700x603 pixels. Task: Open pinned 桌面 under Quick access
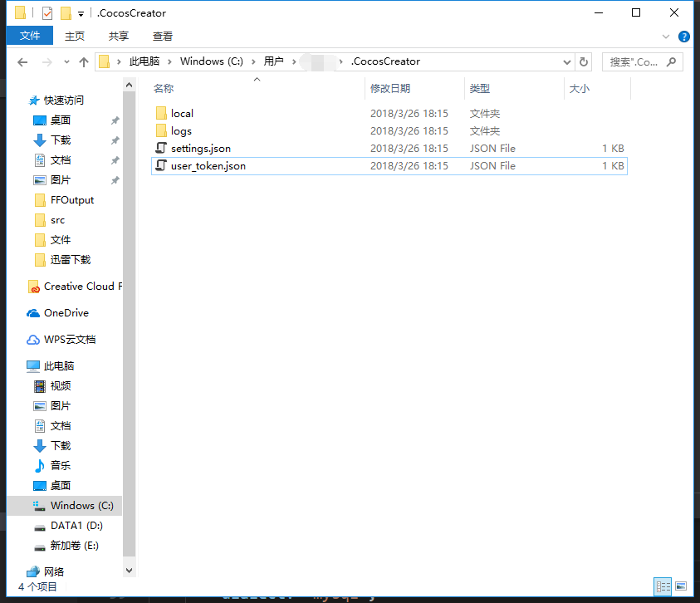pos(61,120)
